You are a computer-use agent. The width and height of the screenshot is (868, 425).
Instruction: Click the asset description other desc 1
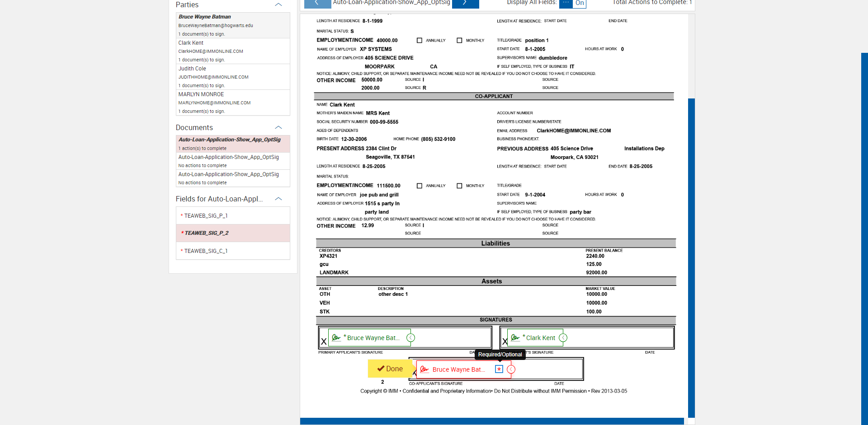coord(393,294)
